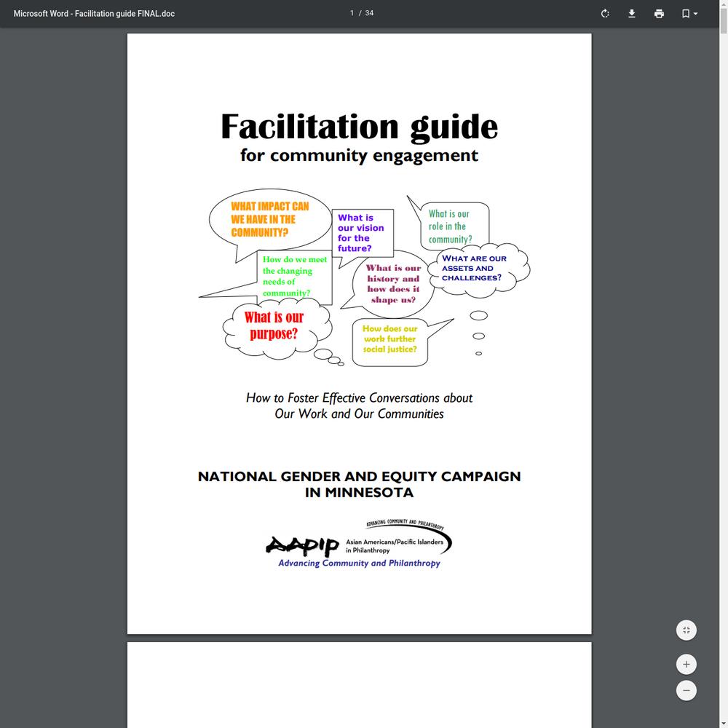
Task: Download the PDF document
Action: click(631, 13)
